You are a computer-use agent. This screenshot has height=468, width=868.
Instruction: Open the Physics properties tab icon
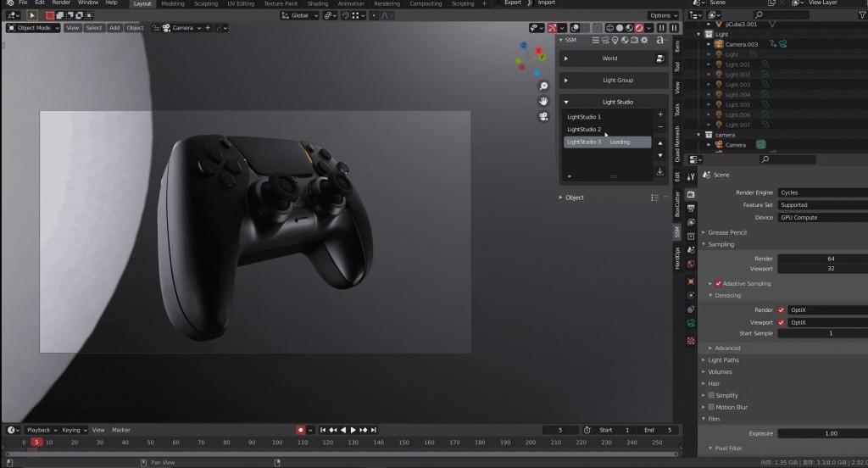coord(691,295)
